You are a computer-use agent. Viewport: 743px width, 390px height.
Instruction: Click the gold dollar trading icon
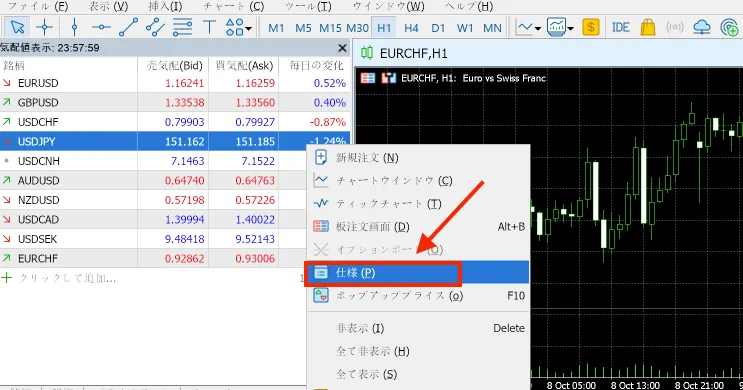590,27
